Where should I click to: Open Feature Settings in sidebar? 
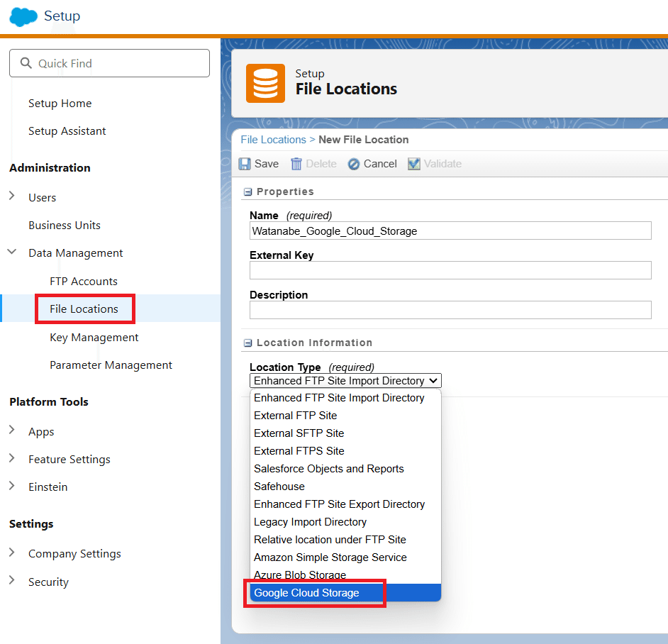pos(69,460)
